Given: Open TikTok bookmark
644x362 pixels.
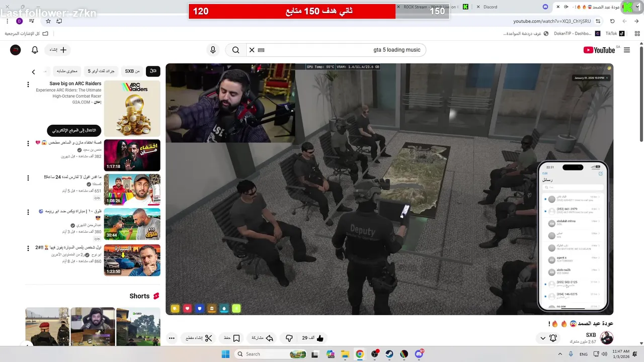Looking at the screenshot, I should coord(615,34).
